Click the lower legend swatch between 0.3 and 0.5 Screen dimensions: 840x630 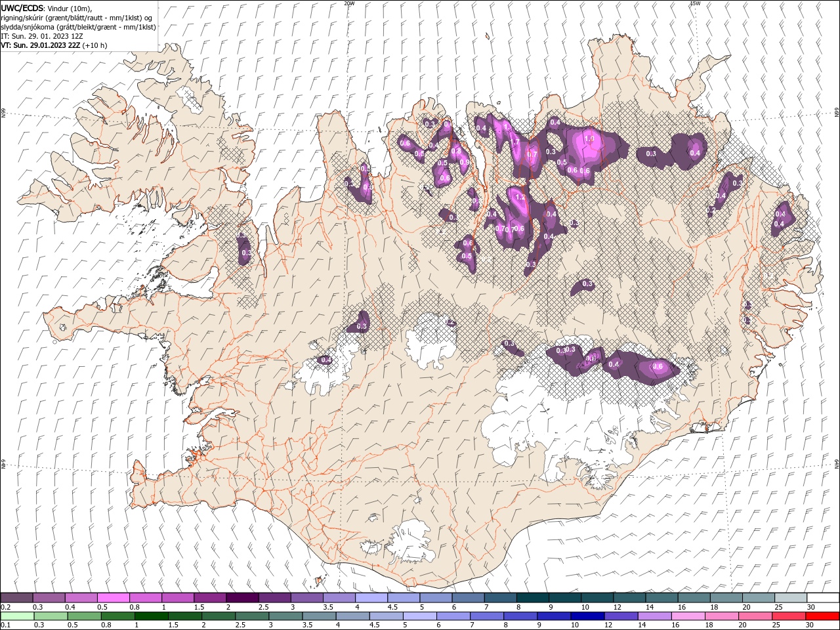click(x=51, y=616)
